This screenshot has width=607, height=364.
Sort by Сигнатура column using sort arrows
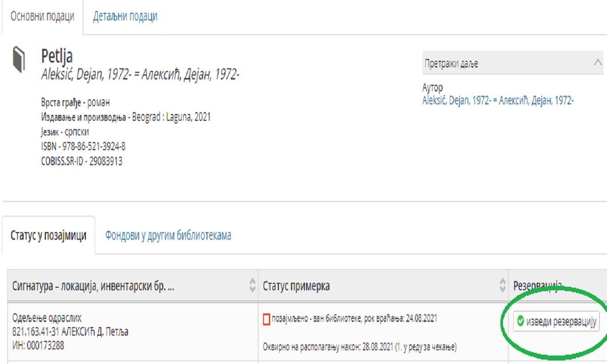tap(252, 285)
